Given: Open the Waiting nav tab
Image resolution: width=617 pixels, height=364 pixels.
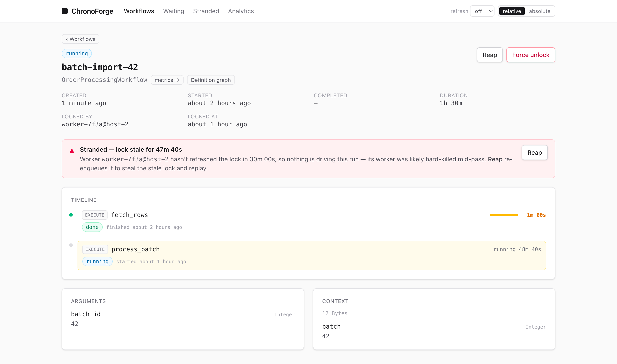Looking at the screenshot, I should point(174,11).
